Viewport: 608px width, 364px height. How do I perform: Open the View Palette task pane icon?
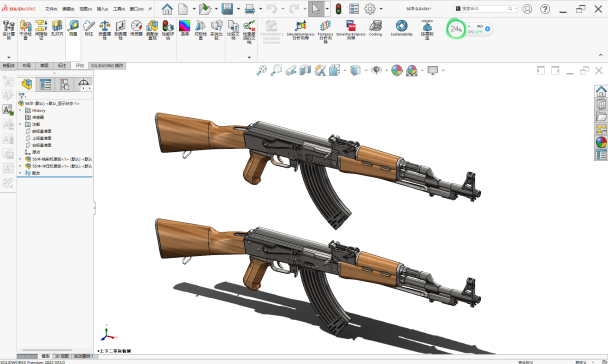[601, 129]
